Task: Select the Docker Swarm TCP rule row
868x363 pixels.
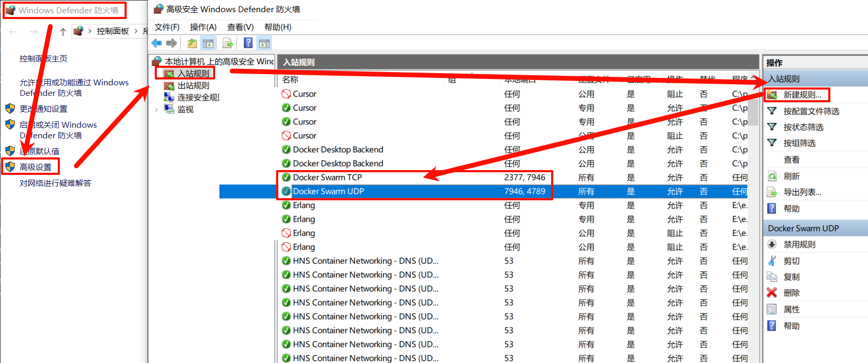Action: pos(513,178)
